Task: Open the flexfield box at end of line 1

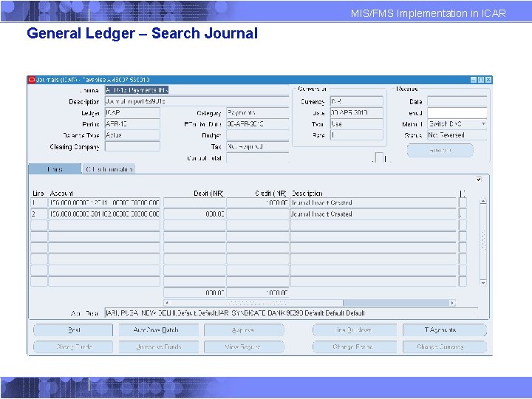Action: 463,202
